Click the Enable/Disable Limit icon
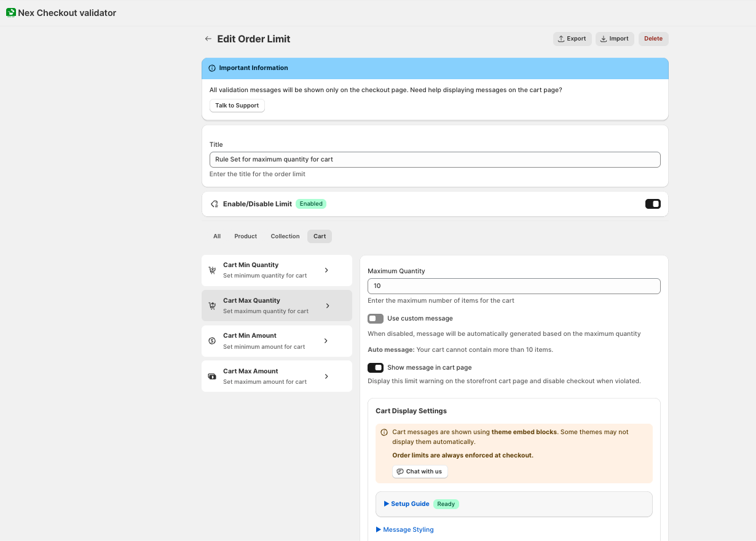The width and height of the screenshot is (756, 541). [215, 204]
